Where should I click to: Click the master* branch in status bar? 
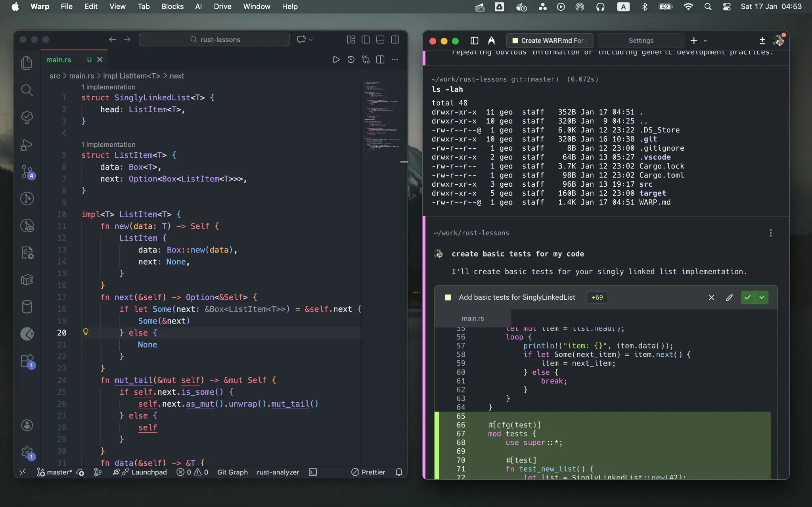pos(55,472)
